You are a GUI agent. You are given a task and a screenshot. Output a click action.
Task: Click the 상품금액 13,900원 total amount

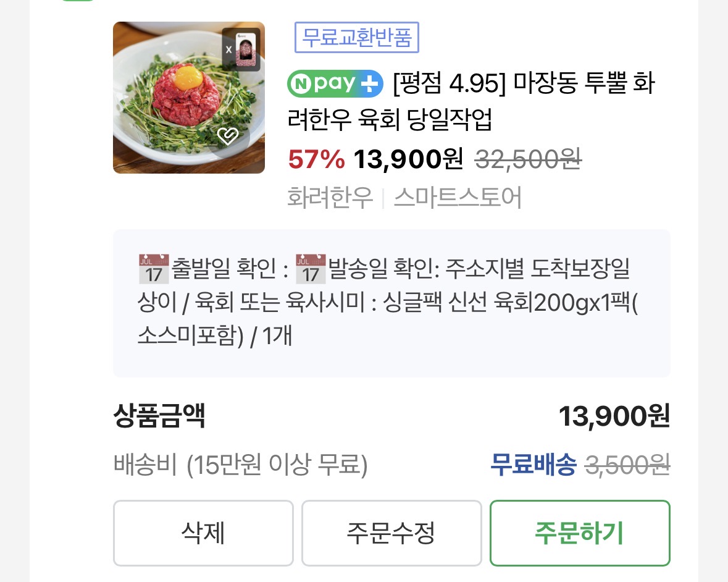[x=614, y=416]
